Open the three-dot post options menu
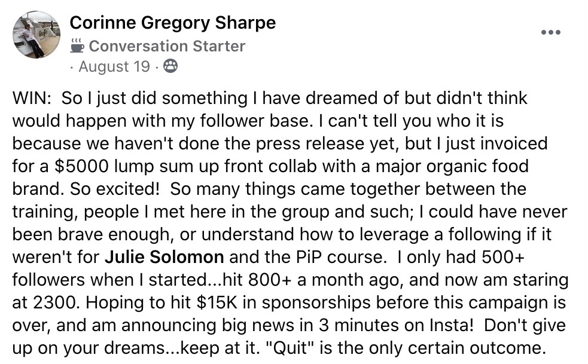Screen dimensions: 588x364 pyautogui.click(x=550, y=32)
